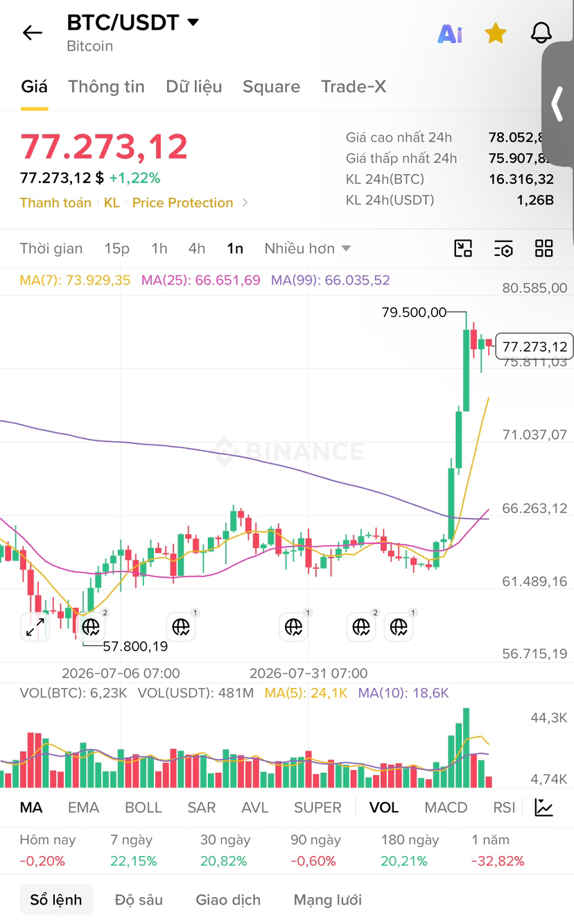Select the 4h interval
Viewport: 574px width, 924px height.
click(197, 248)
